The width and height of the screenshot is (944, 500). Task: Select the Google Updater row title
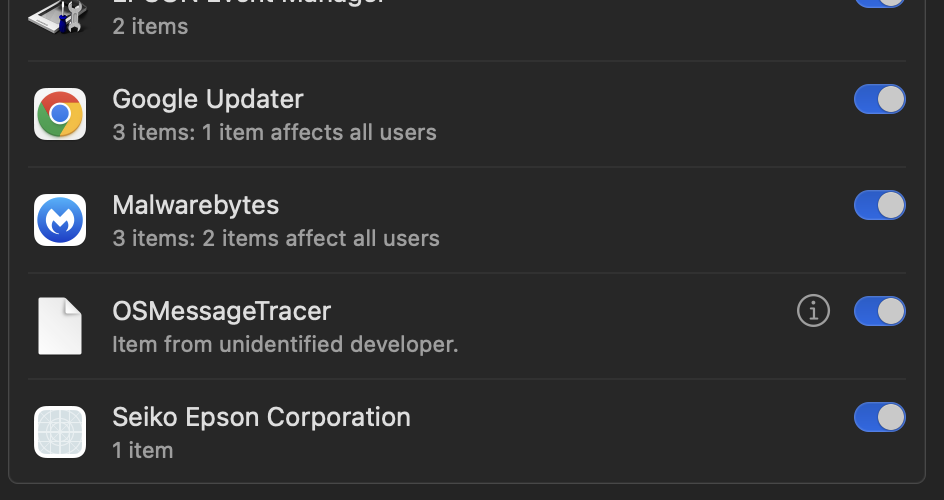coord(208,99)
